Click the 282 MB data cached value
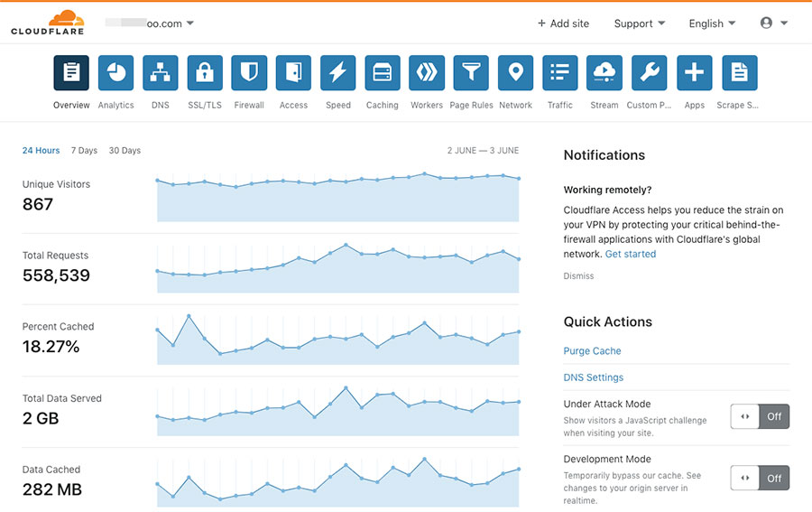 (51, 489)
